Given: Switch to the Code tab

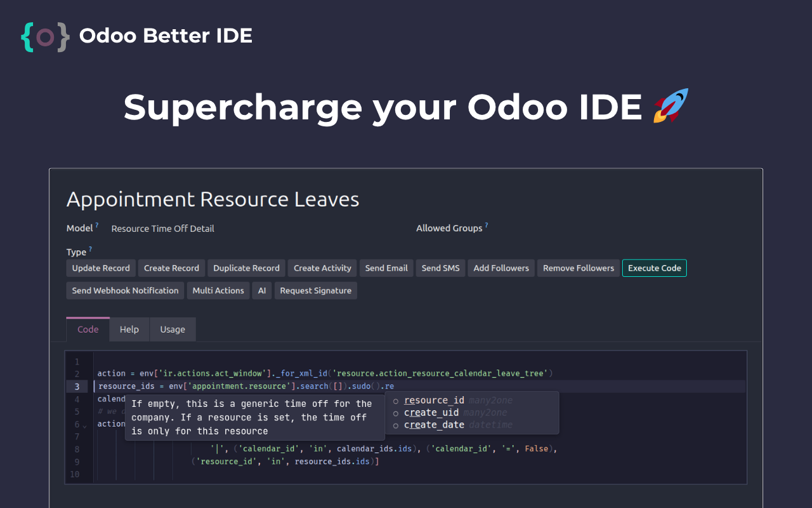Looking at the screenshot, I should click(x=88, y=330).
